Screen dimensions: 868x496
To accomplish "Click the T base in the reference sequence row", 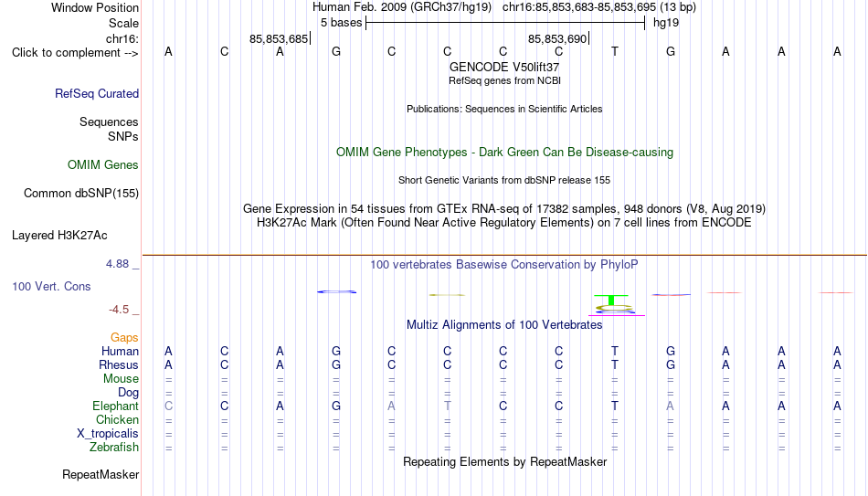I will click(x=615, y=52).
